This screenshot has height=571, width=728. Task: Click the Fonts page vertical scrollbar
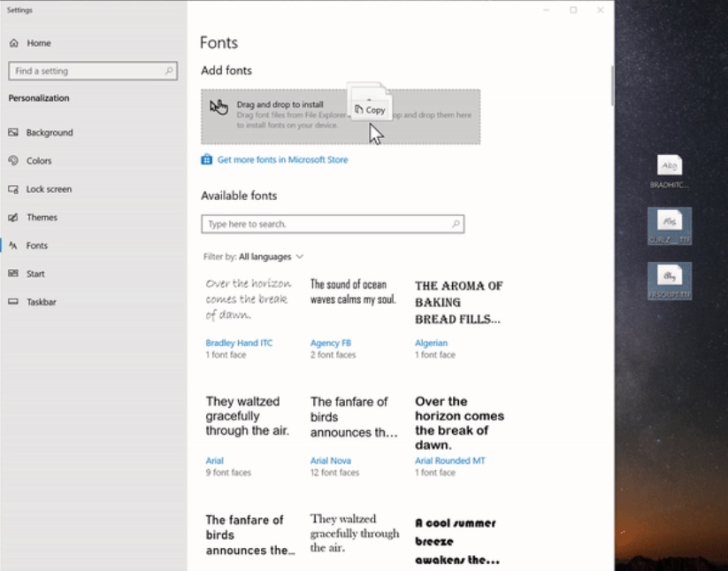coord(609,86)
